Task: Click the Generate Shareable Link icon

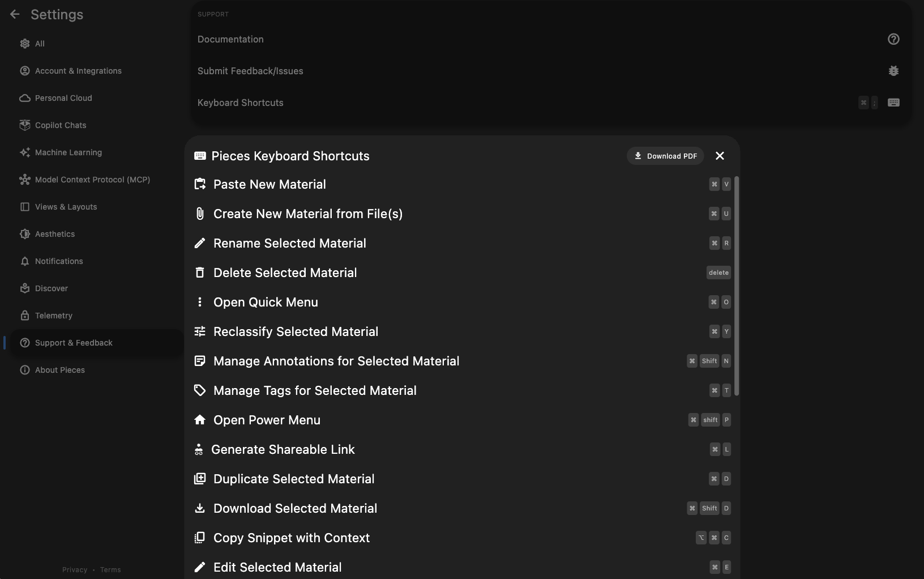Action: click(199, 449)
